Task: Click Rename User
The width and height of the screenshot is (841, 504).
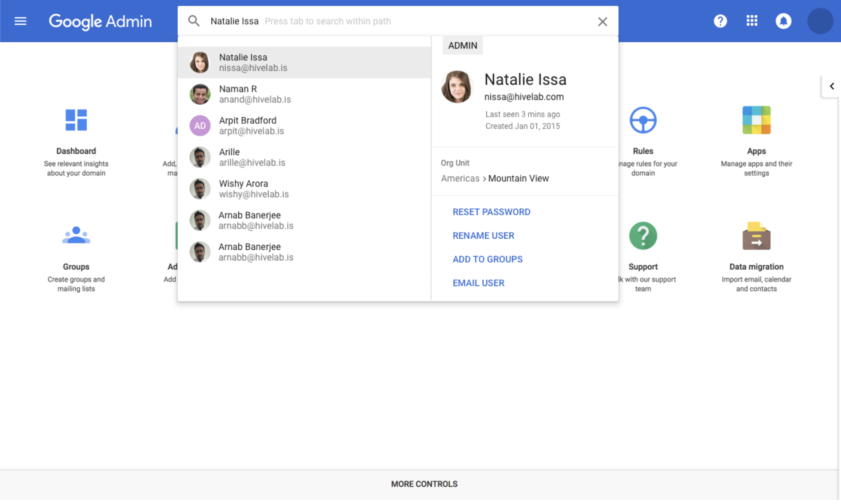Action: tap(483, 236)
